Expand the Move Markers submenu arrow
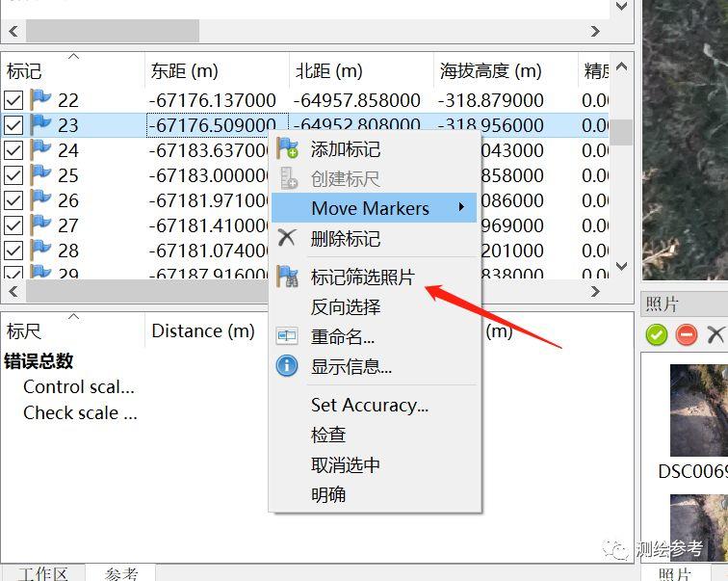The width and height of the screenshot is (728, 581). click(x=461, y=207)
